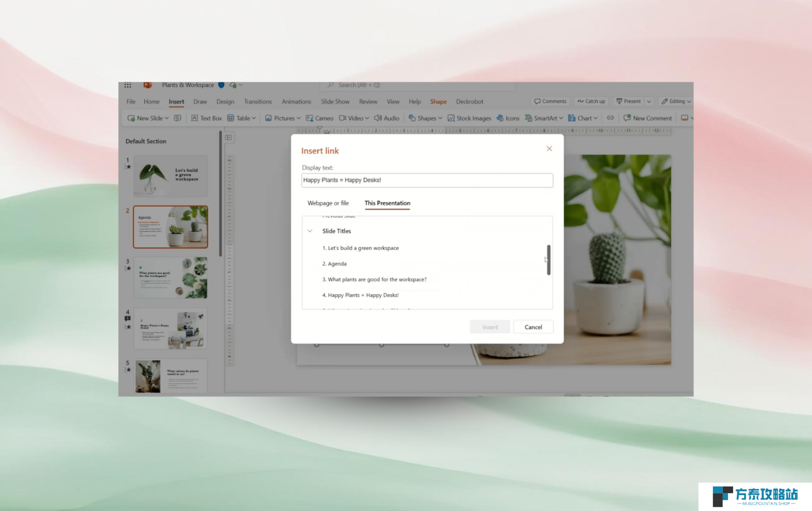Open the Deckrobot ribbon tab
Screen dimensions: 812x511
[x=470, y=102]
